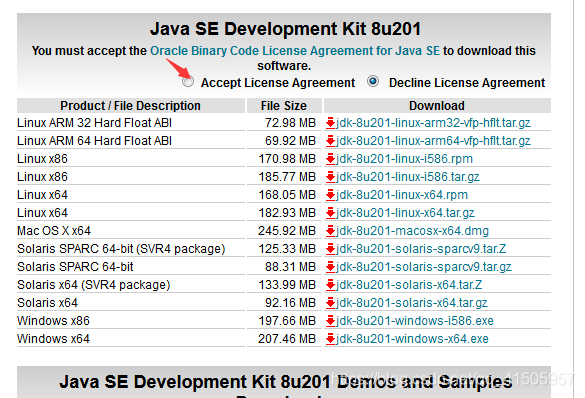Viewport: 585px width, 398px height.
Task: Click the 72.98 MB file size cell
Action: click(x=290, y=123)
